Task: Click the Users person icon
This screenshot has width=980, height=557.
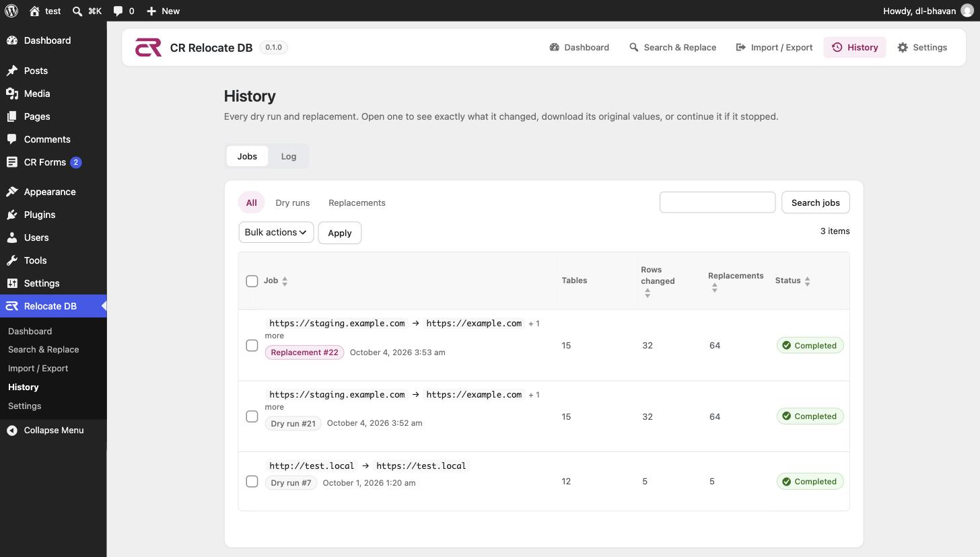Action: (x=12, y=237)
